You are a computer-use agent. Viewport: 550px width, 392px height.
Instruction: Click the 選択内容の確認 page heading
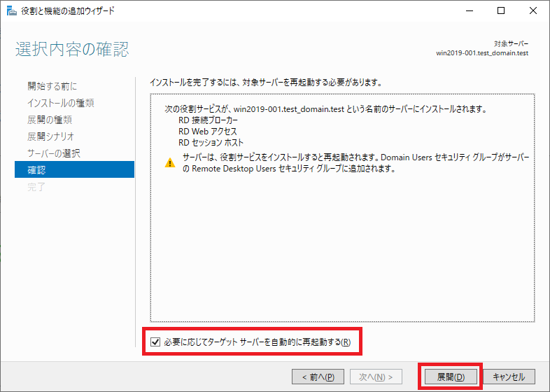tap(72, 49)
